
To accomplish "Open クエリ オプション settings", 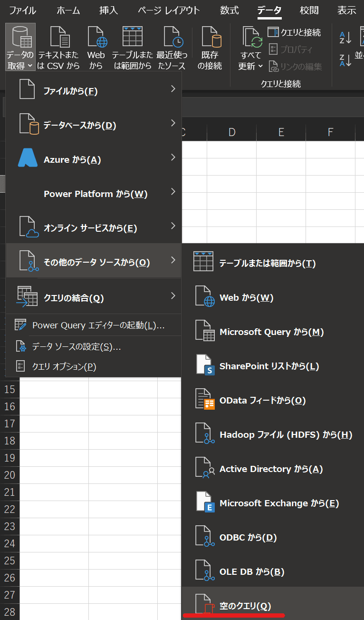I will (x=64, y=366).
